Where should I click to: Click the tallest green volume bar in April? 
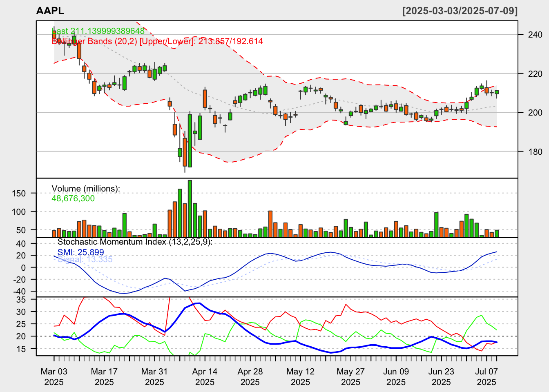click(190, 209)
